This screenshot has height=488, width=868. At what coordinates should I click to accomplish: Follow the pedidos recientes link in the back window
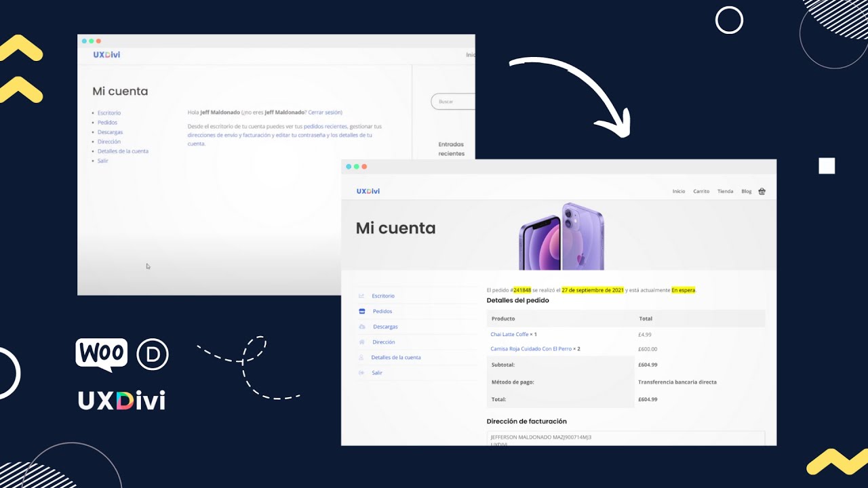coord(325,127)
